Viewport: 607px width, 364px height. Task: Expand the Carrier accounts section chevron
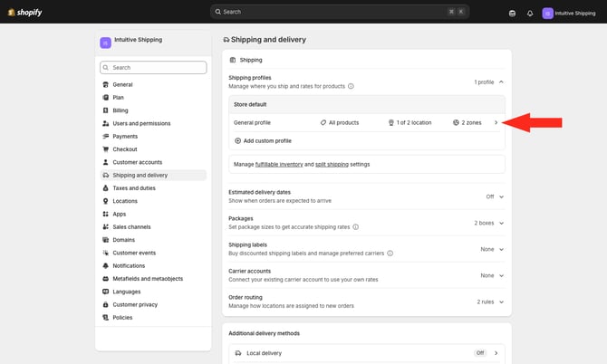click(x=501, y=276)
